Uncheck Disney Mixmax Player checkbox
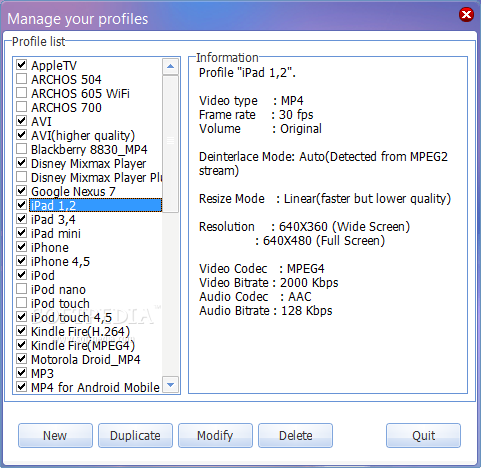Screen dimensions: 481x468 (x=22, y=162)
